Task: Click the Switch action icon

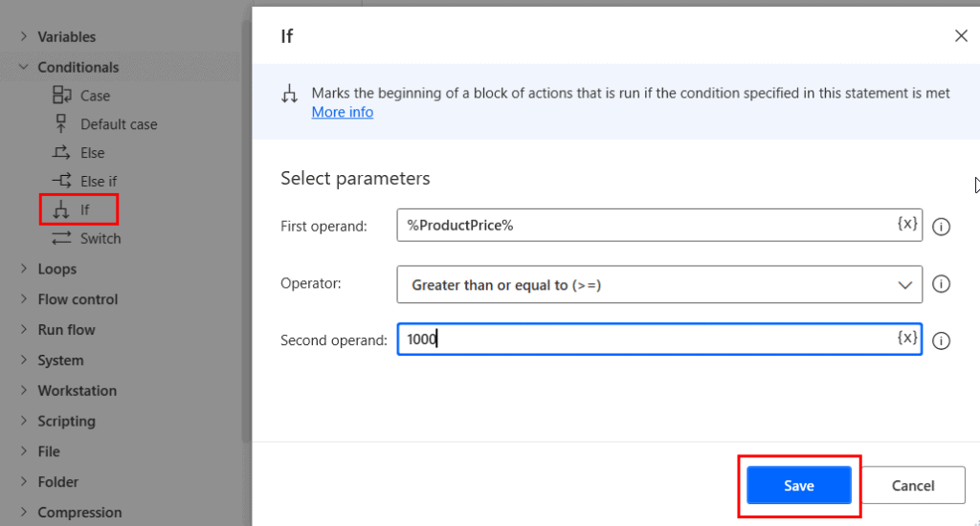Action: [x=61, y=238]
